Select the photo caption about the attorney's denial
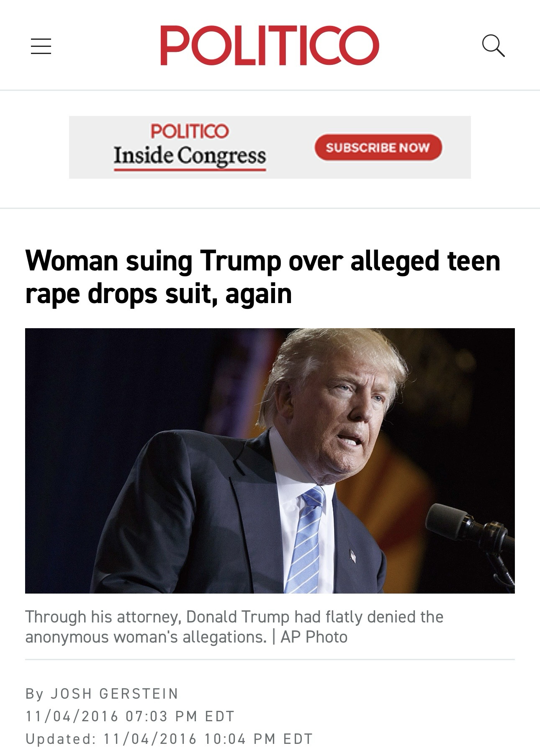This screenshot has width=540, height=756. click(234, 627)
